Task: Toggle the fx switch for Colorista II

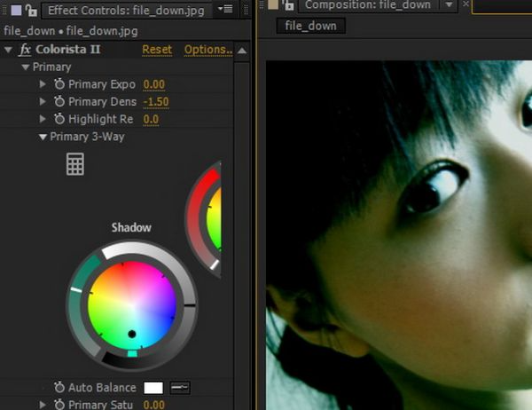Action: 25,50
